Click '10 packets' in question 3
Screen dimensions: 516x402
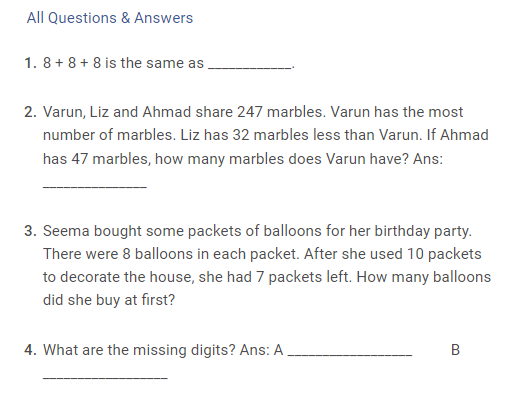[x=444, y=254]
